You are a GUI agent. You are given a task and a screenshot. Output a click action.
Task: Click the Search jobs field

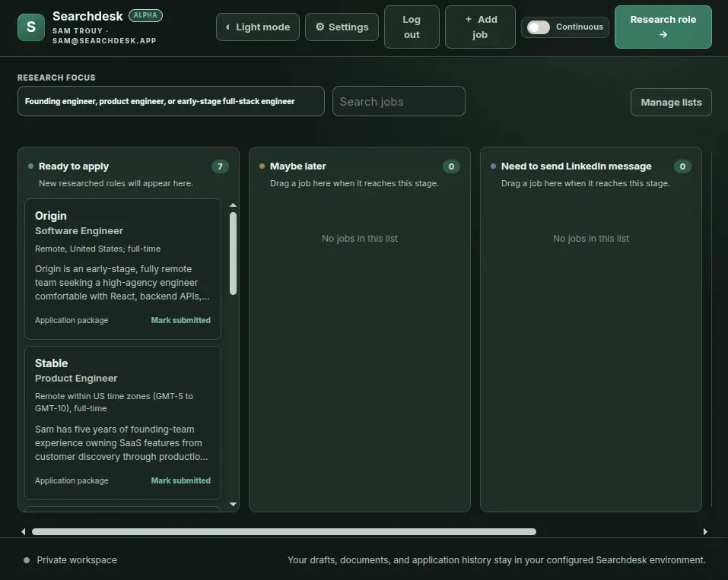[399, 101]
